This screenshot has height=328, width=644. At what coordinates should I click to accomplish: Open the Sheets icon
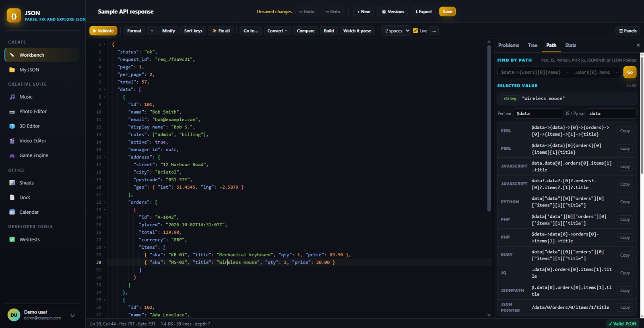click(12, 183)
